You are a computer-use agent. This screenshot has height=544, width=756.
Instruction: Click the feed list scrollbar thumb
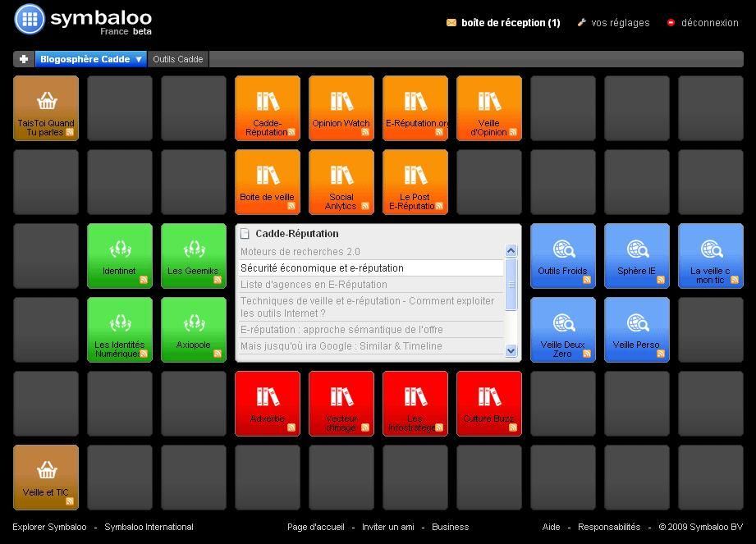(511, 284)
